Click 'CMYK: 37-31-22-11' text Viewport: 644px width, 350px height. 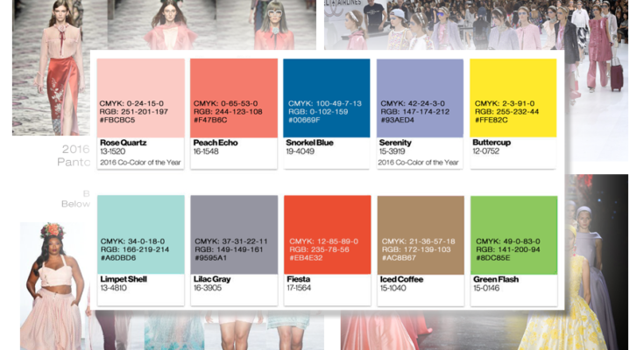click(230, 241)
